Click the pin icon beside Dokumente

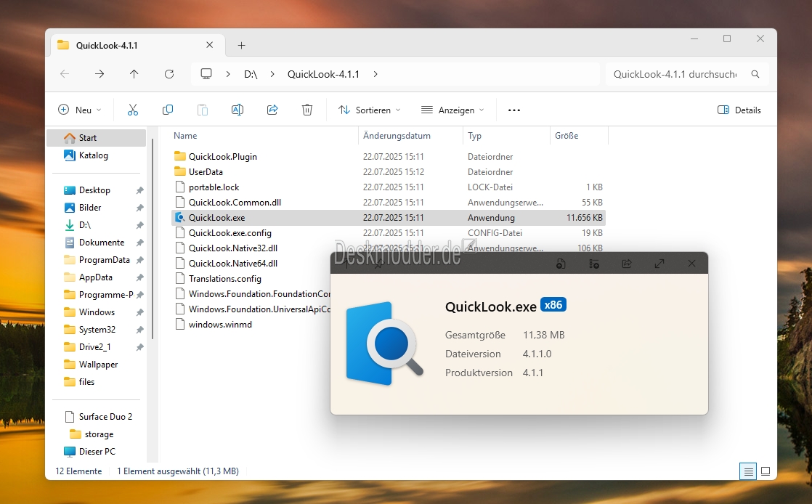coord(140,243)
